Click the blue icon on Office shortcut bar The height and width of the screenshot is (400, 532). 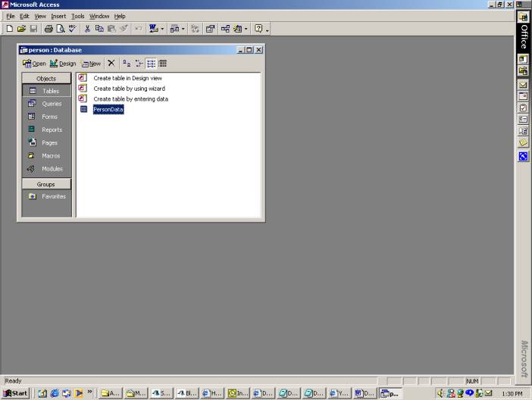tap(523, 156)
